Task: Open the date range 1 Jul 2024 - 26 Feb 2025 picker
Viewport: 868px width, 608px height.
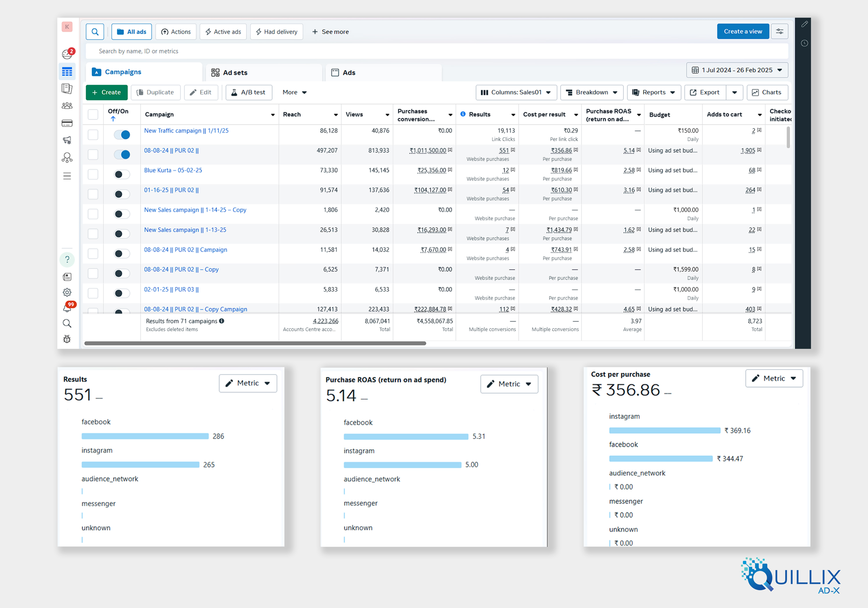Action: [736, 70]
